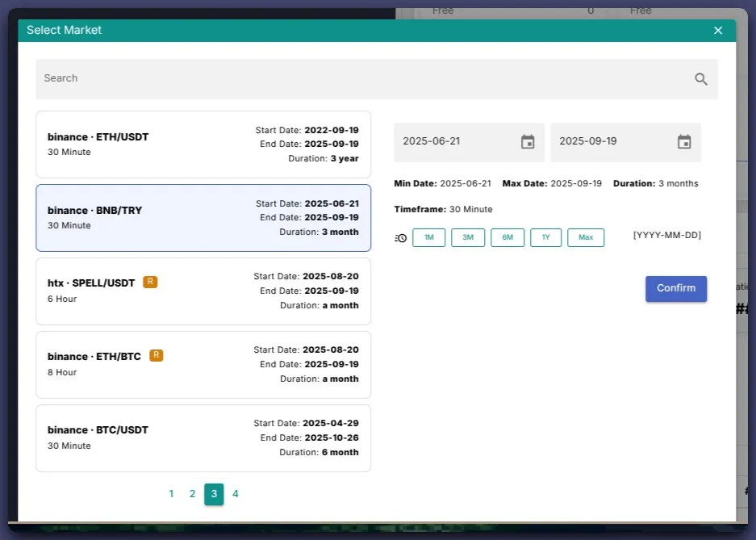756x540 pixels.
Task: Select the binance ETH/USDT market
Action: (203, 144)
